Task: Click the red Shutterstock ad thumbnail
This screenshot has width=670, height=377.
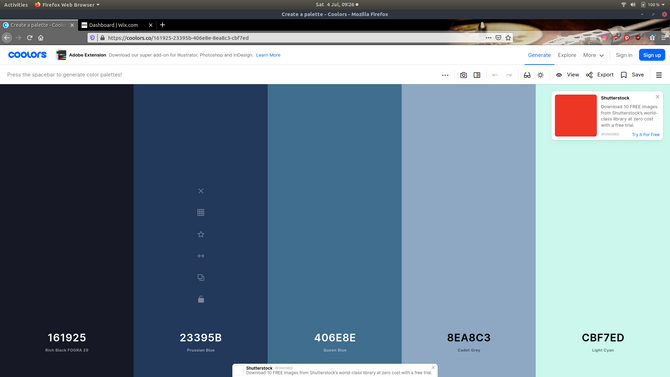Action: [x=576, y=115]
